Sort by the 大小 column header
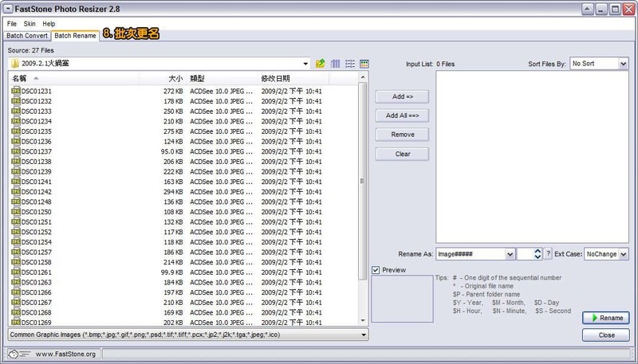Image resolution: width=638 pixels, height=364 pixels. [x=163, y=78]
